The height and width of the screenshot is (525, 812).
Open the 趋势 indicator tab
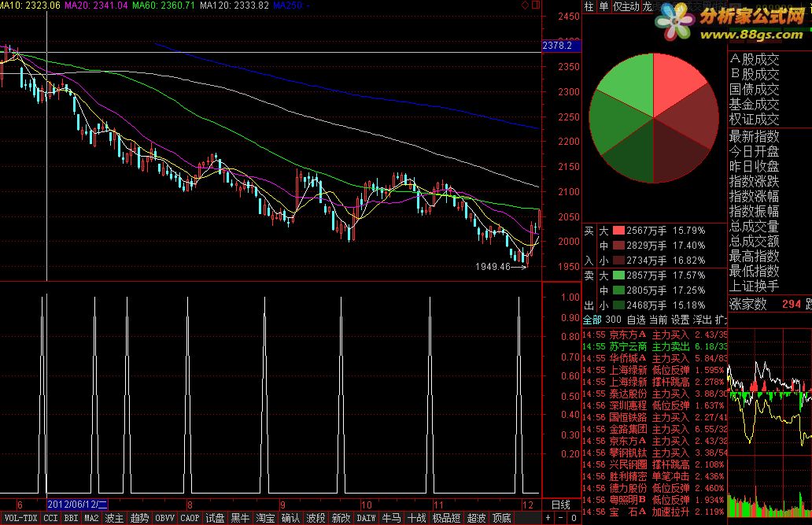(139, 518)
